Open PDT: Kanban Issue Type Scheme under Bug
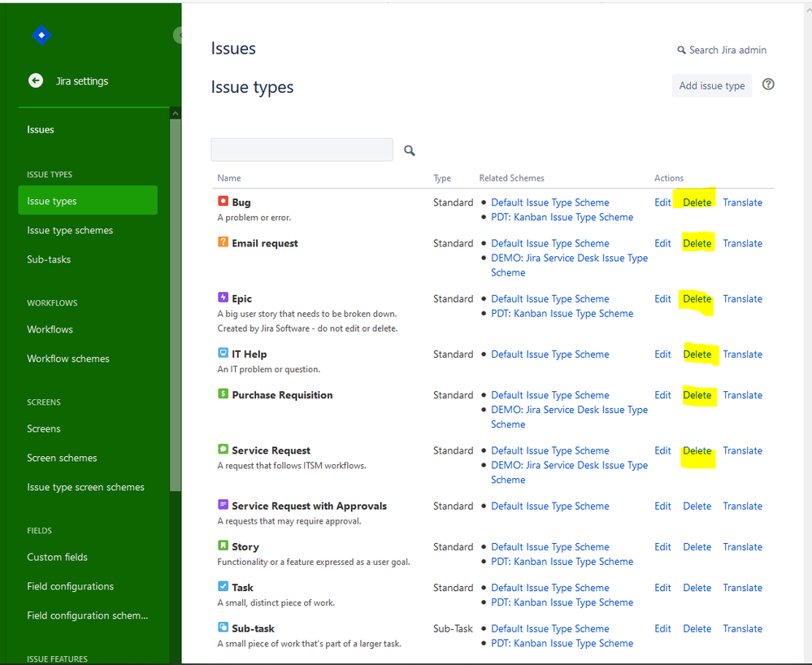 pos(562,217)
